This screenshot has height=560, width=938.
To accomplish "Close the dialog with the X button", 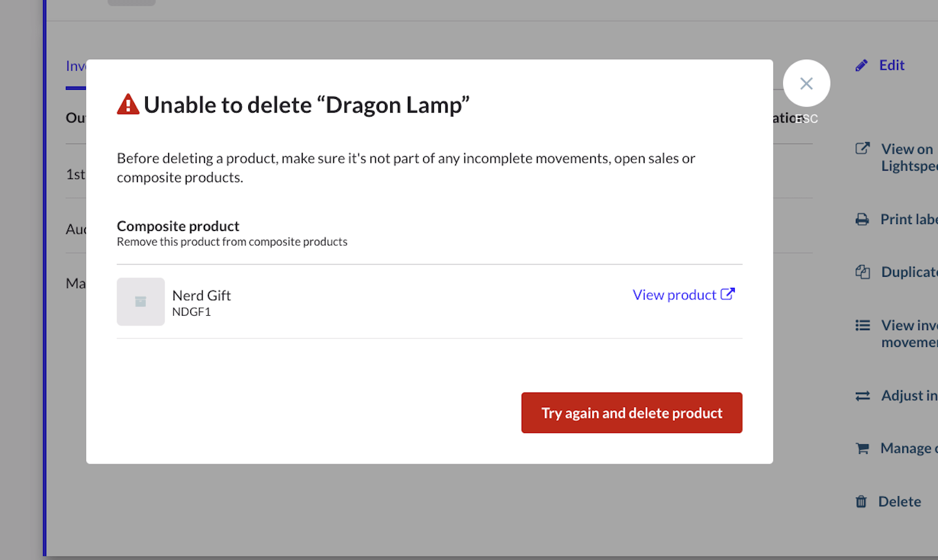I will tap(806, 83).
